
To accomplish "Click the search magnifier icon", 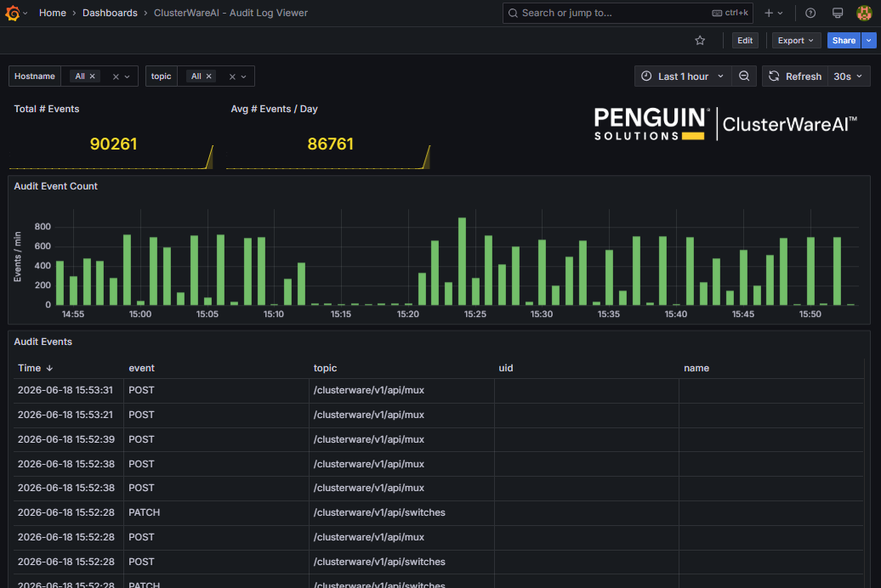I will tap(513, 13).
